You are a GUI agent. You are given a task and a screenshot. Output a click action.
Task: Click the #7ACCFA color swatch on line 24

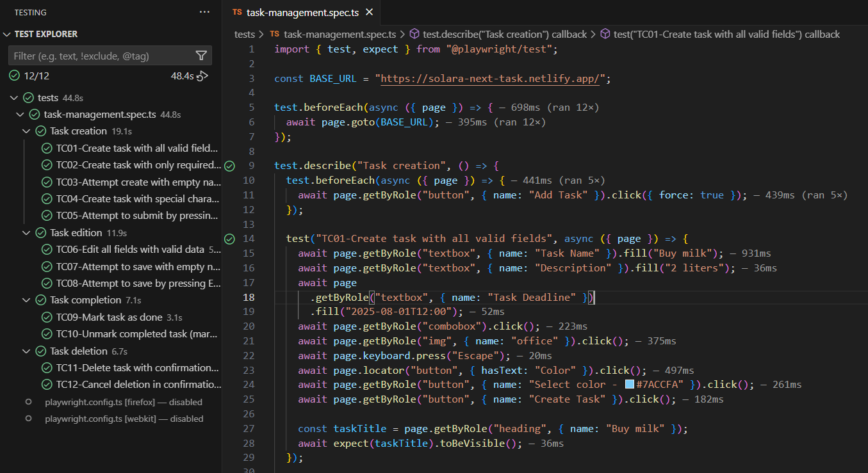[630, 385]
